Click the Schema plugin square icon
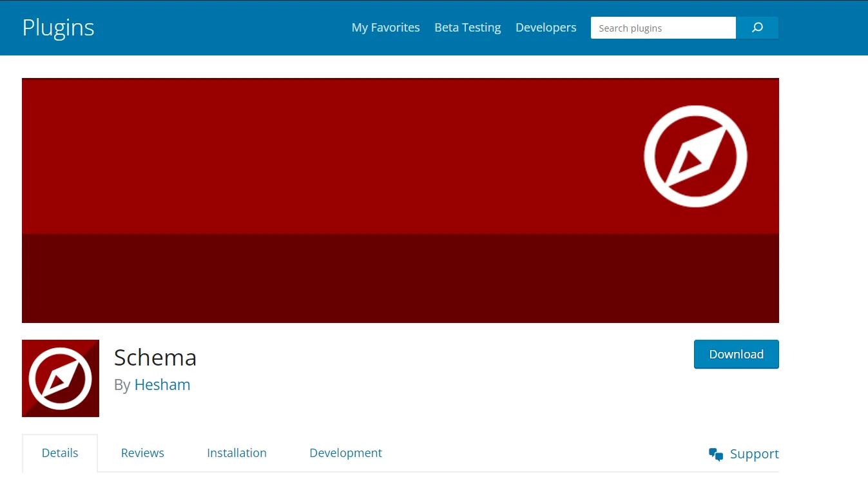This screenshot has height=488, width=868. pyautogui.click(x=61, y=378)
